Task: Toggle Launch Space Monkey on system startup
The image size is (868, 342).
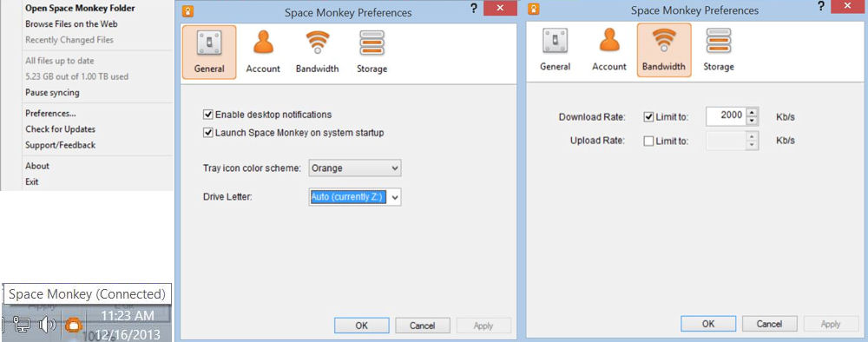Action: tap(208, 133)
